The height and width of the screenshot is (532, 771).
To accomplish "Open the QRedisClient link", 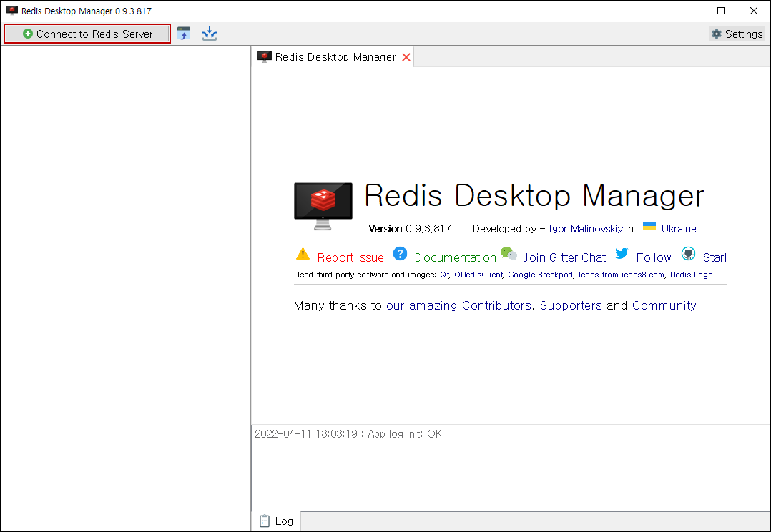I will (x=478, y=275).
